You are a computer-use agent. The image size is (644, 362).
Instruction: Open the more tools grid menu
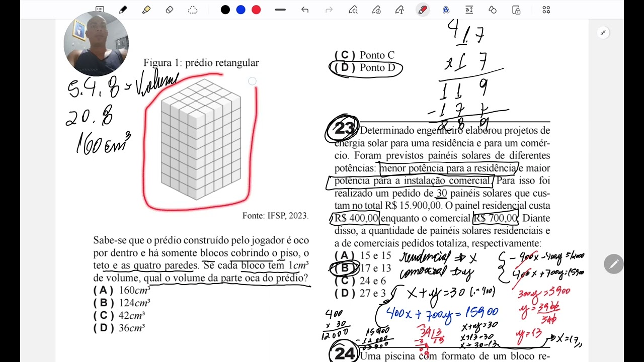click(546, 10)
